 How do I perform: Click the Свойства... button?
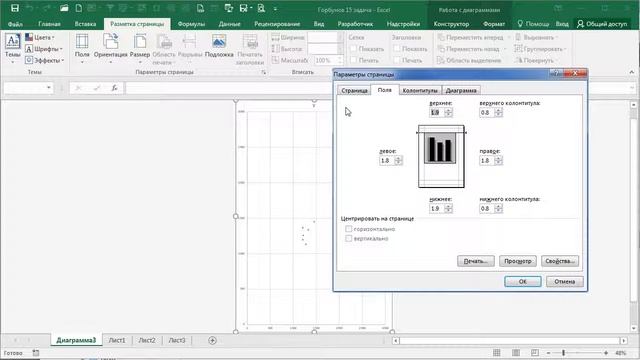(560, 261)
